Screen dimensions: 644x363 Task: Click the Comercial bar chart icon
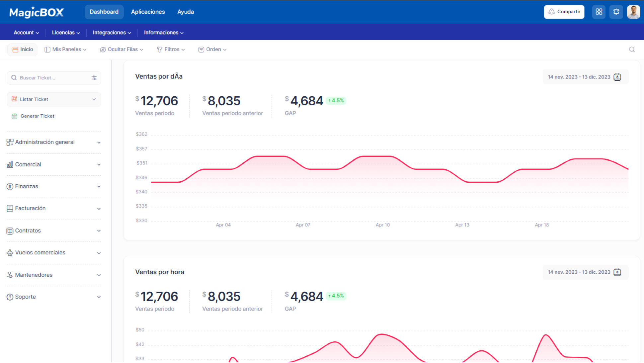[x=10, y=164]
